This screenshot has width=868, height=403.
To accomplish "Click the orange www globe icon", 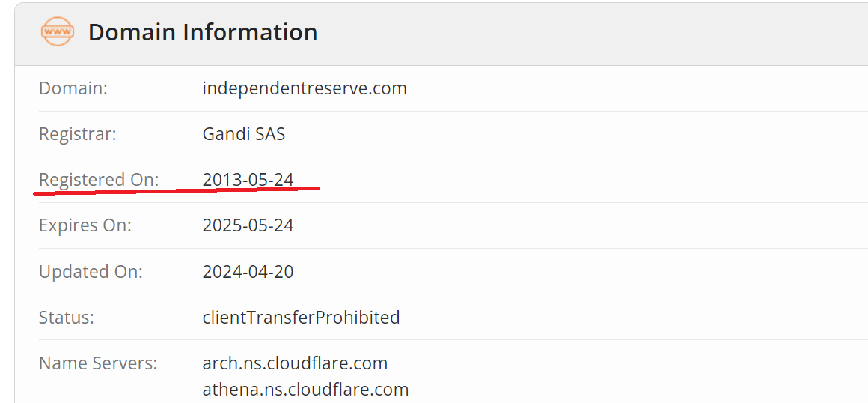I will 58,32.
